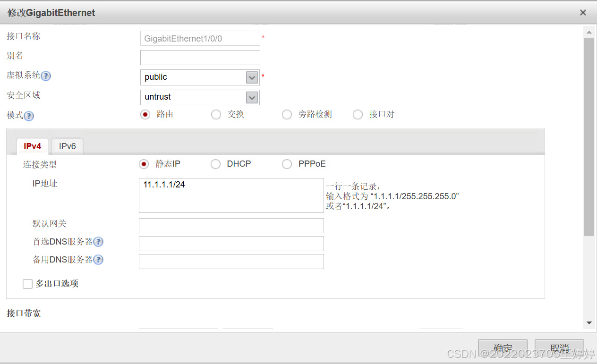Image resolution: width=597 pixels, height=364 pixels.
Task: Switch to the IPv4 tab
Action: pyautogui.click(x=33, y=146)
